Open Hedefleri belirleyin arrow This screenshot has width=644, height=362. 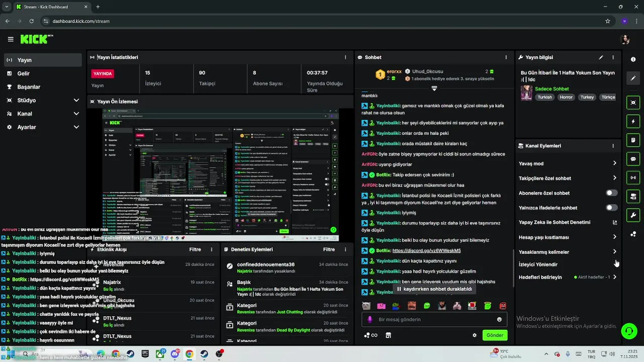[x=614, y=277]
